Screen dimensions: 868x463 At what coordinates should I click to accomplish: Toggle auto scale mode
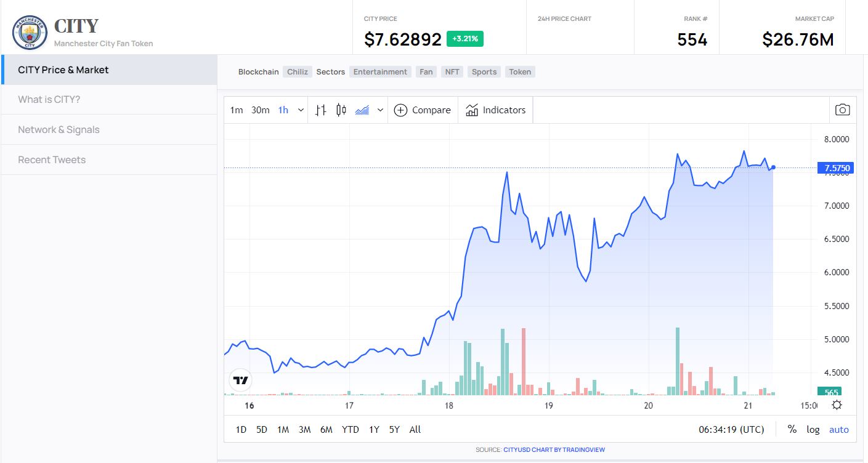point(838,430)
